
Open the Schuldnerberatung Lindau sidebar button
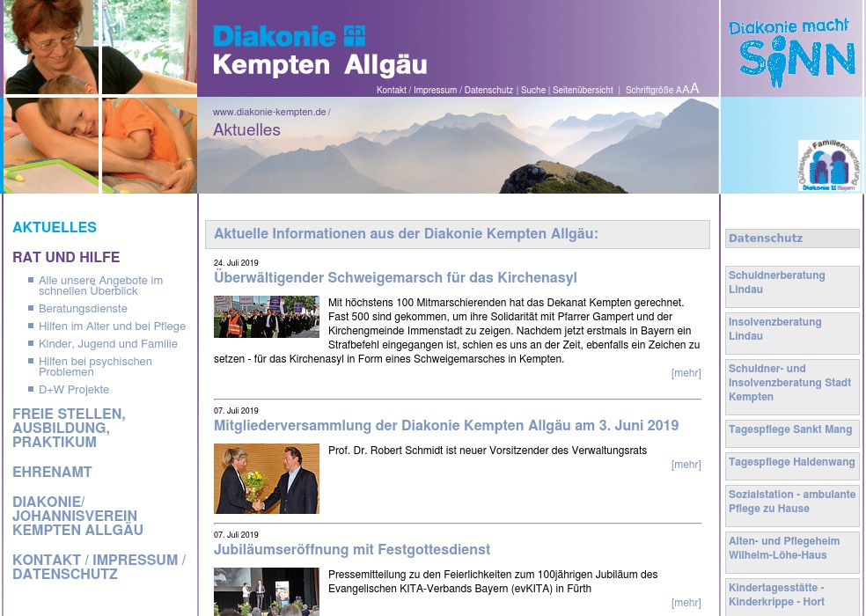coord(791,282)
